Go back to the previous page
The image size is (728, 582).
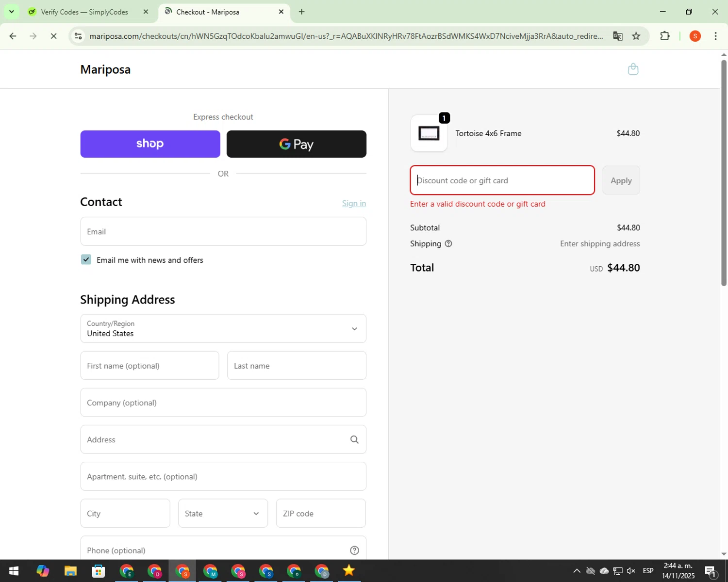click(x=13, y=36)
